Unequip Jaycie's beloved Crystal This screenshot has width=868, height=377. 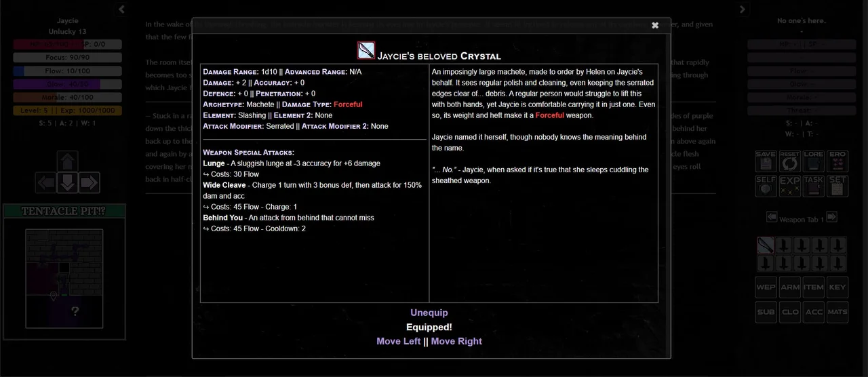(429, 313)
